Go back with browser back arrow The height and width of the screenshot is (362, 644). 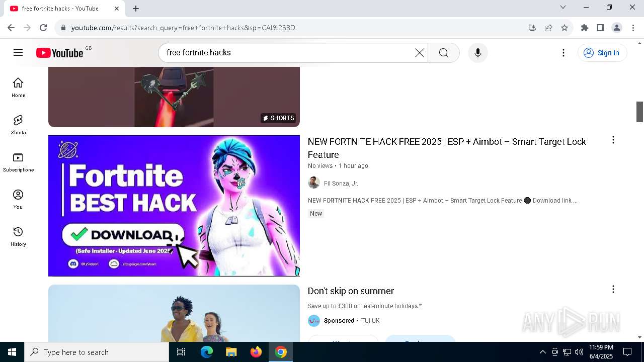[x=11, y=28]
